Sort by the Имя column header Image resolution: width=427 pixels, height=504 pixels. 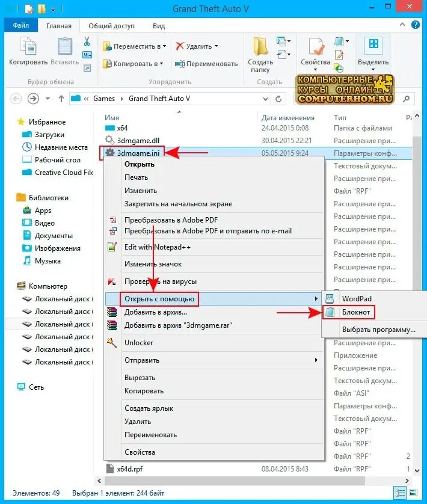pyautogui.click(x=112, y=118)
